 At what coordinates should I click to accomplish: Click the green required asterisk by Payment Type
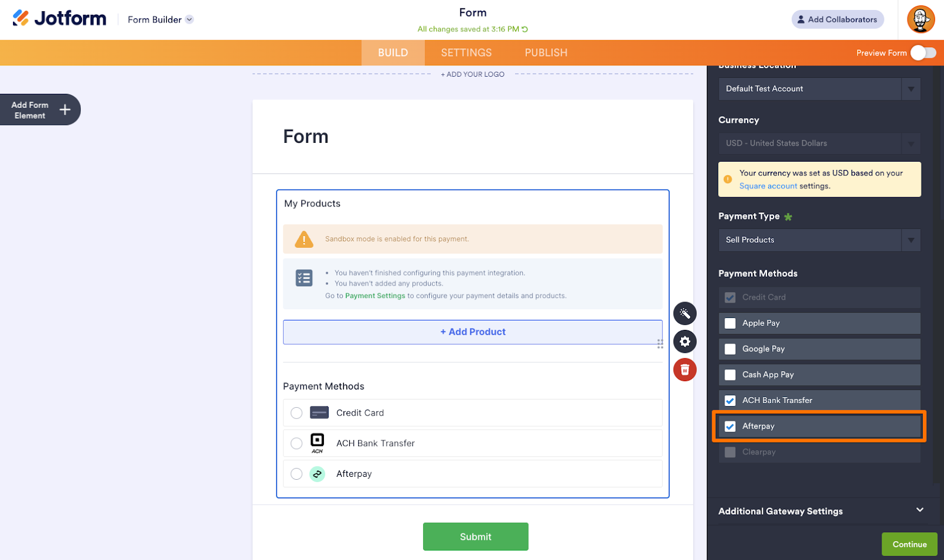(x=788, y=217)
